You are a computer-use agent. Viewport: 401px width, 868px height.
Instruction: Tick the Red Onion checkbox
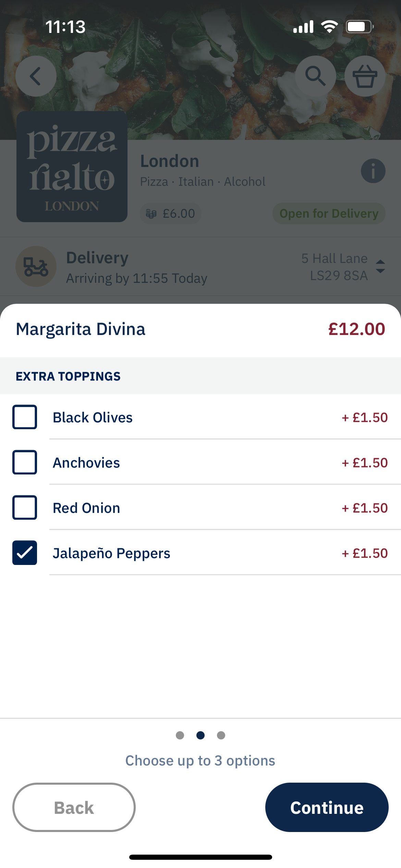[25, 508]
